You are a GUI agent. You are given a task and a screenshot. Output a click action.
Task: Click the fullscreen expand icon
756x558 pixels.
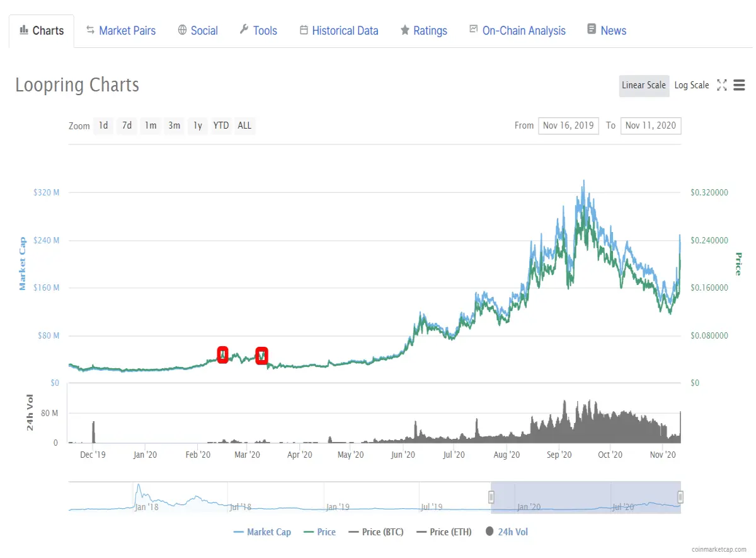(x=722, y=85)
